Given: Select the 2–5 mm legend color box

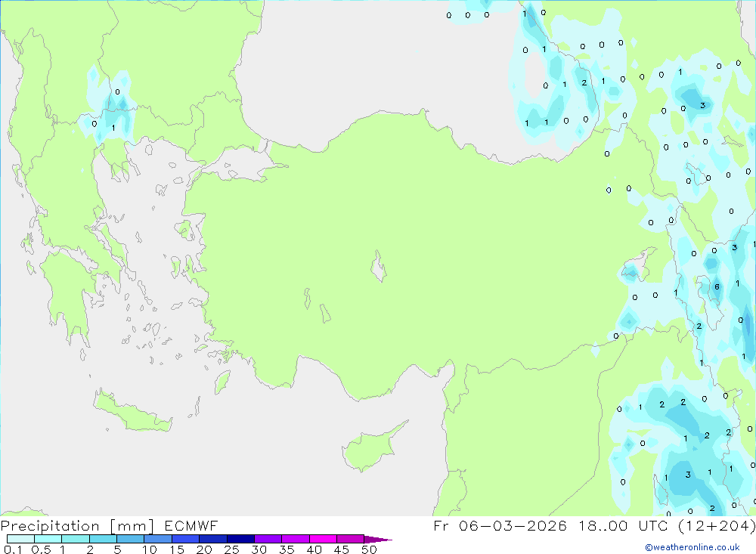Looking at the screenshot, I should click(x=103, y=539).
